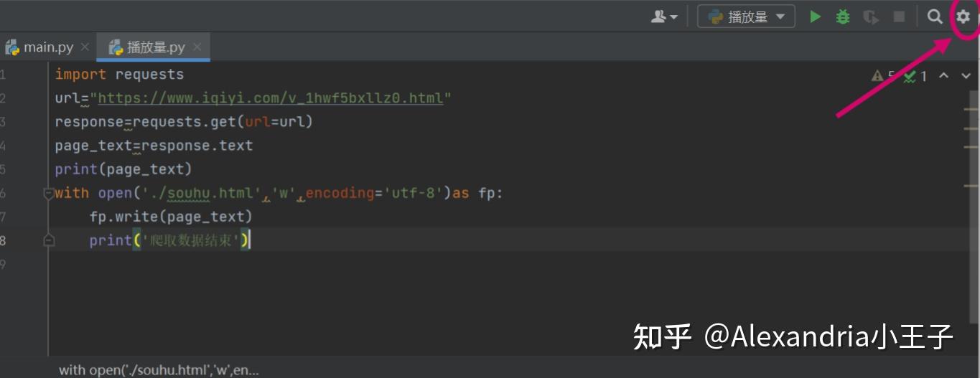980x378 pixels.
Task: Place cursor in 'response=requests.get(url=url)'
Action: click(x=184, y=122)
